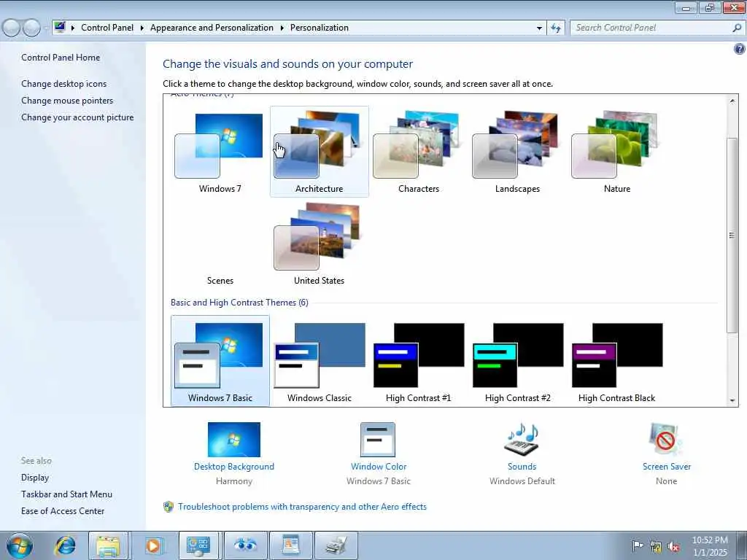This screenshot has height=560, width=747.
Task: Open the Sounds settings icon
Action: click(522, 440)
